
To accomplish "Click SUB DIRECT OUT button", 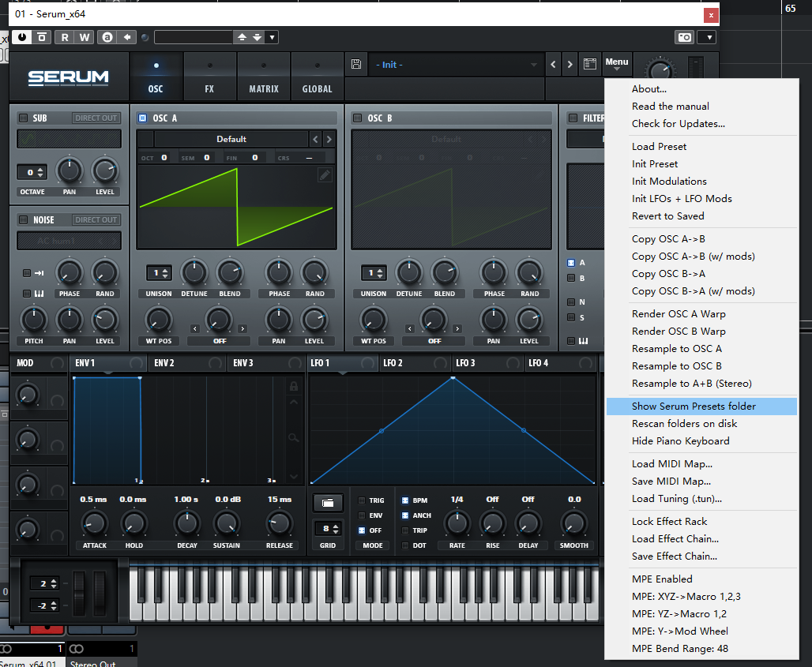I will [x=96, y=118].
